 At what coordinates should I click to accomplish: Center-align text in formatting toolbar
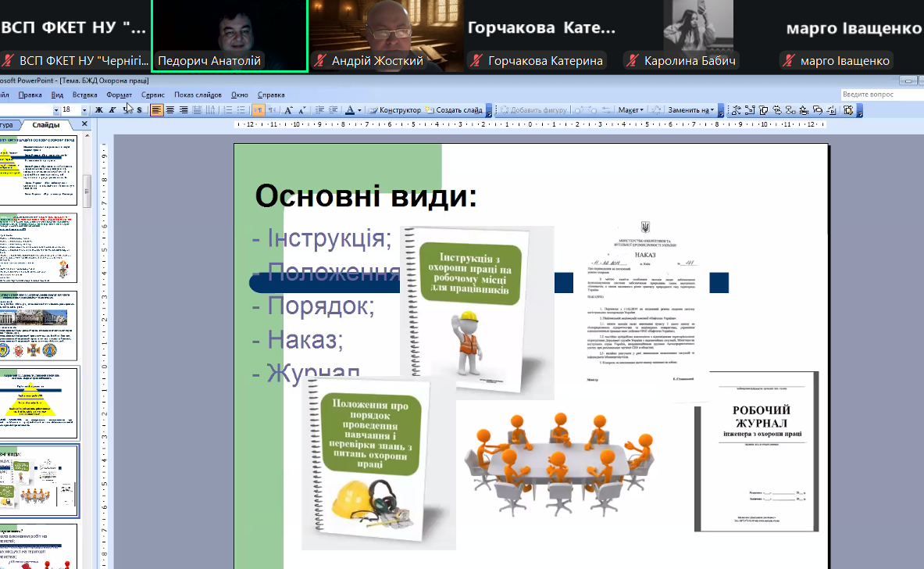pos(170,110)
